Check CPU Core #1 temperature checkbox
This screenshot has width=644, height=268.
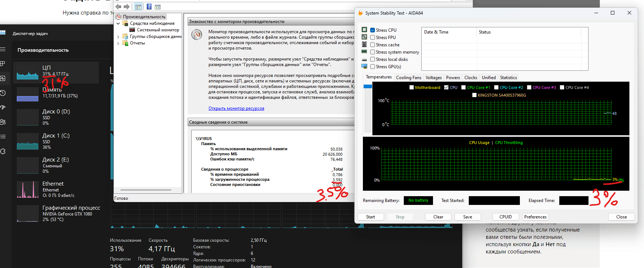[x=464, y=88]
